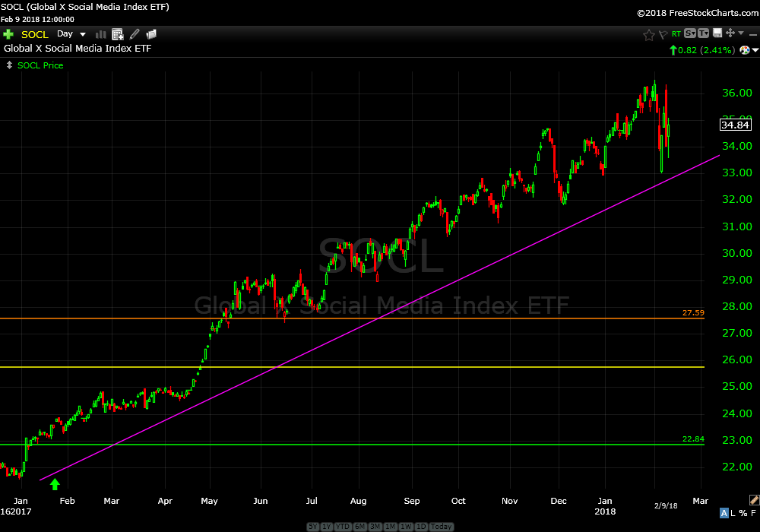760x532 pixels.
Task: Click the four-arrow move chart icon
Action: [730, 33]
